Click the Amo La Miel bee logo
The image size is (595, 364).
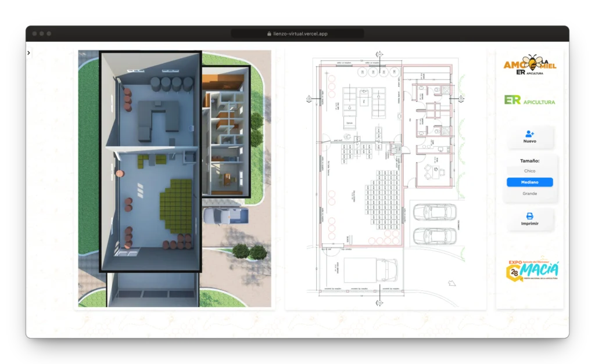[x=530, y=64]
